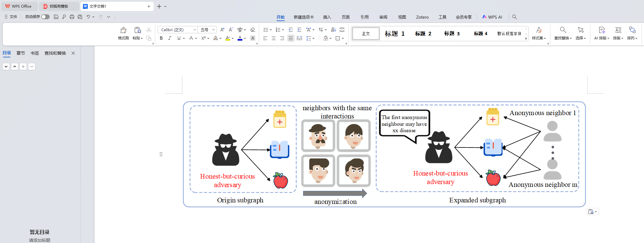The height and width of the screenshot is (243, 644).
Task: Open the paste options dropdown below image
Action: coord(593,212)
